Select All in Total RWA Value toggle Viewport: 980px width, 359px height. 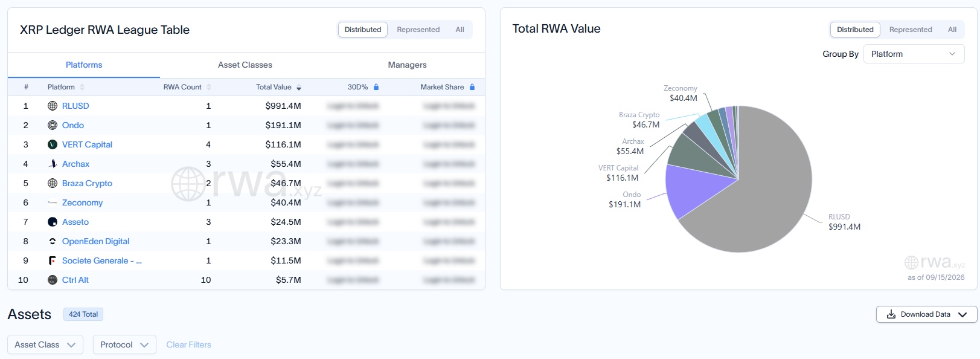pyautogui.click(x=952, y=30)
